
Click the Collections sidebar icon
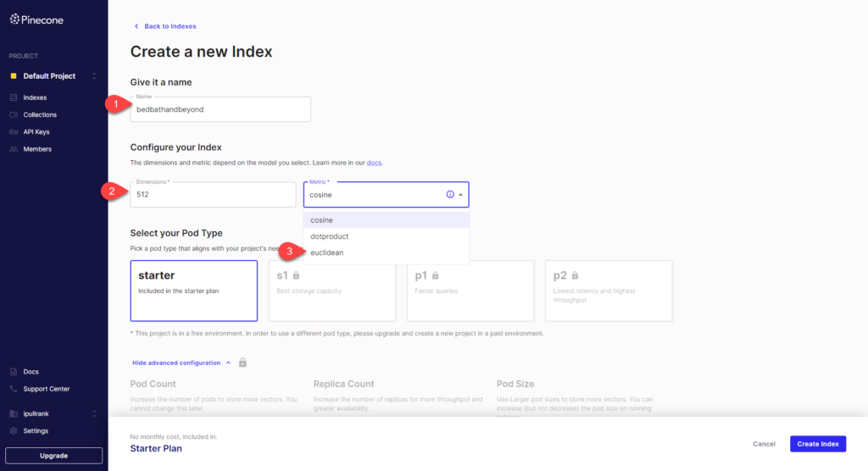pyautogui.click(x=14, y=114)
